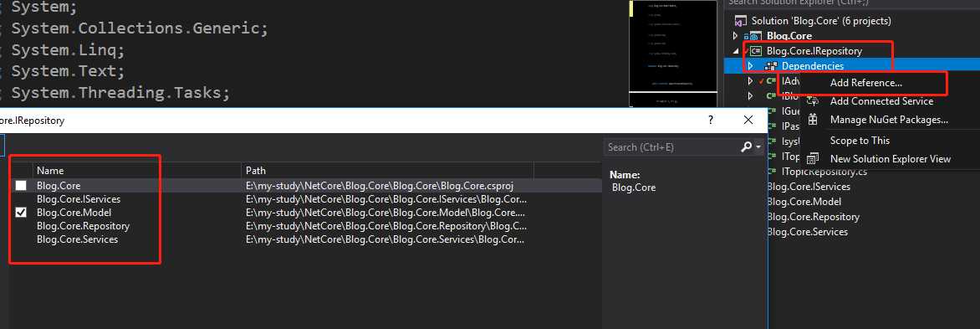The image size is (980, 329).
Task: Click System.Collections.Generic line in code editor
Action: pos(140,28)
